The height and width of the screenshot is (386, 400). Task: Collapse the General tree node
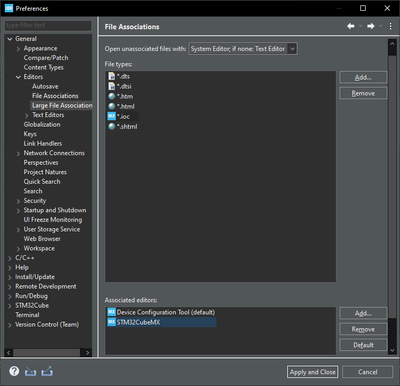click(10, 39)
